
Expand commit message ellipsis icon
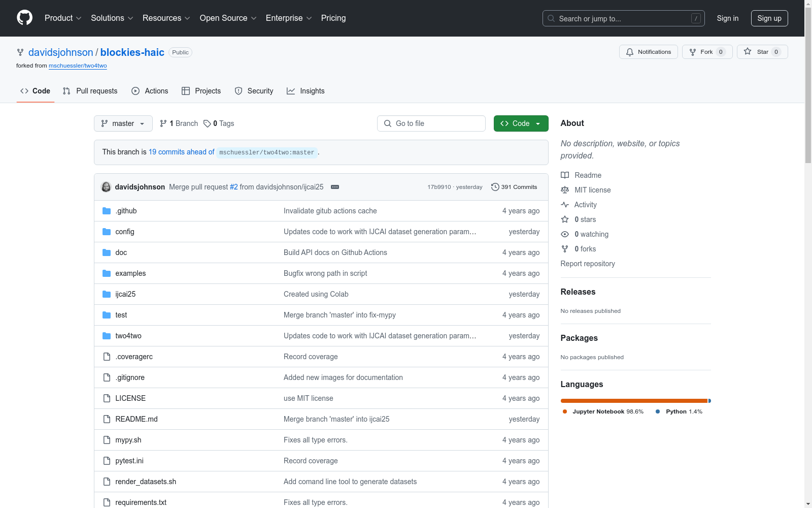click(x=335, y=187)
